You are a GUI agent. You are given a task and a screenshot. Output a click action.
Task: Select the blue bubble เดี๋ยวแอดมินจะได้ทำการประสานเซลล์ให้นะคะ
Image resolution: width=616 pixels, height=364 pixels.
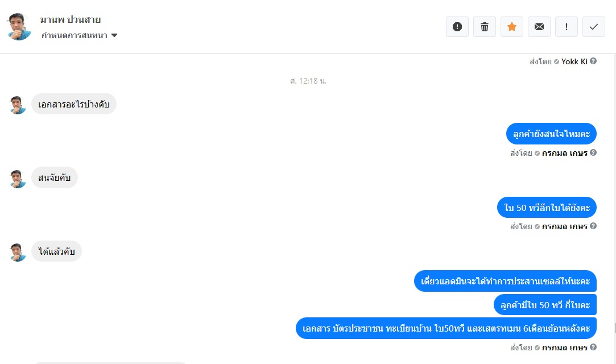tap(505, 281)
